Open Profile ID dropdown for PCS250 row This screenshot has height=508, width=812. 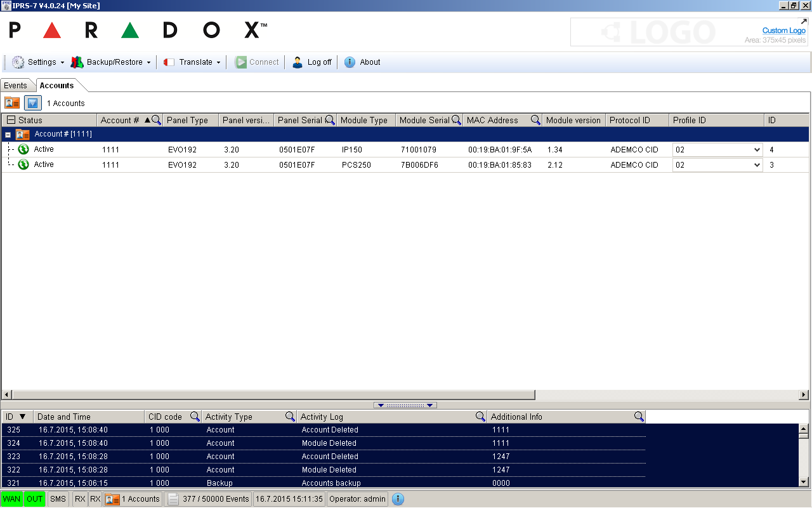tap(756, 165)
